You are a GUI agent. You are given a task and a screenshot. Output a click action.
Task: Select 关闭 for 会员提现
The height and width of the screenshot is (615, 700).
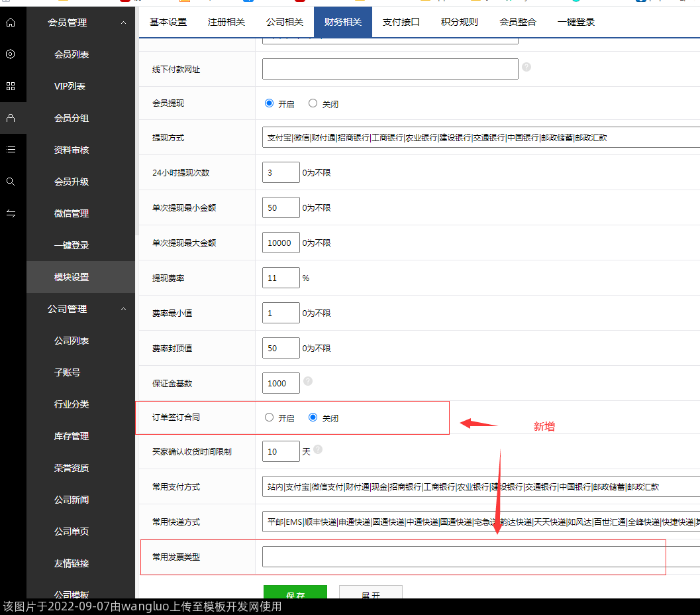[313, 103]
